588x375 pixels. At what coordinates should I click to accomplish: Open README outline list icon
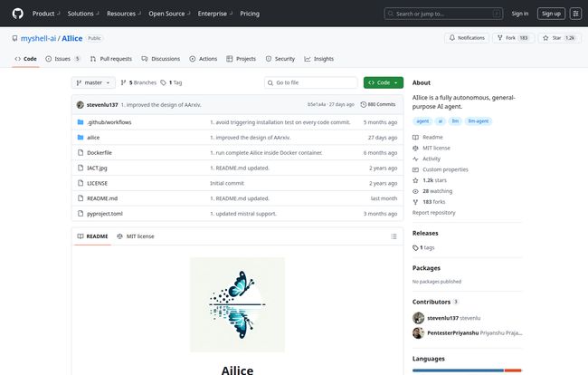click(394, 236)
